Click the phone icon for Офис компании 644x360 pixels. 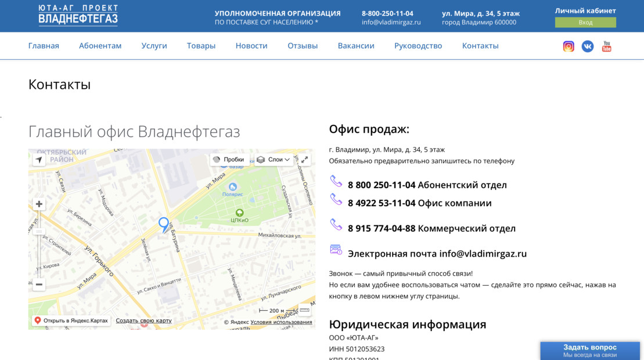336,200
